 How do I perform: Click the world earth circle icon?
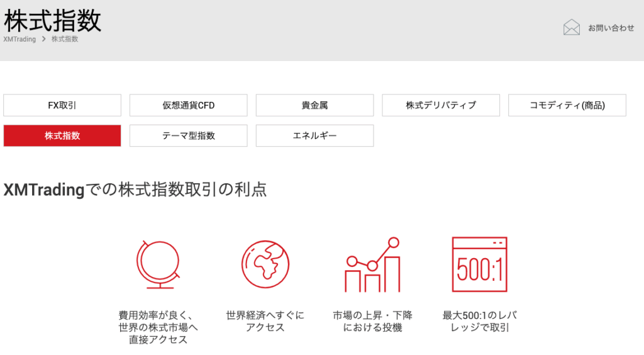click(x=265, y=264)
